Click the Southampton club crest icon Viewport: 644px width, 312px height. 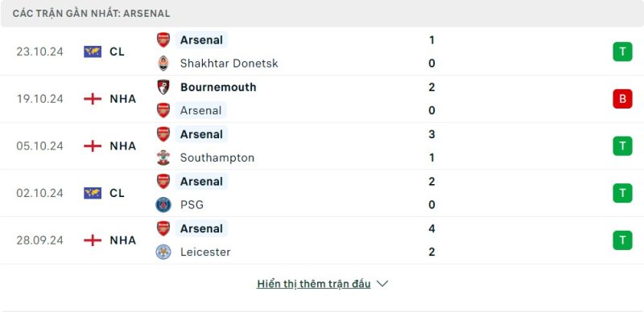pyautogui.click(x=163, y=158)
